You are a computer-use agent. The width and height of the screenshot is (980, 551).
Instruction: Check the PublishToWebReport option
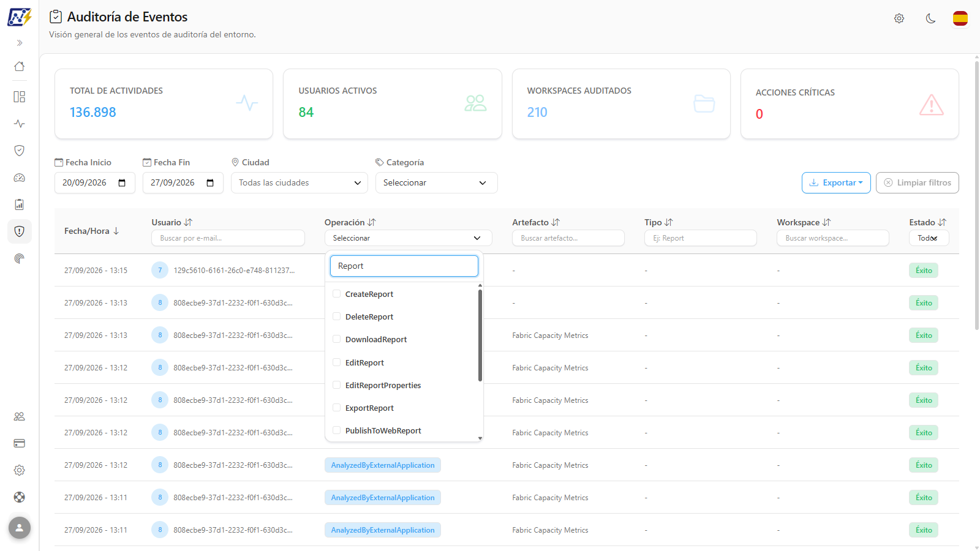coord(336,430)
